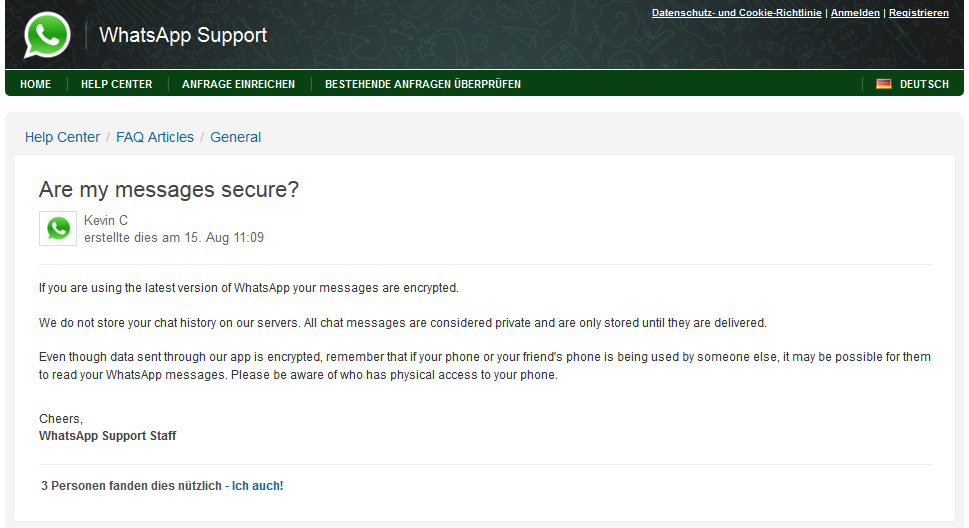Open the Datenschutz- und Cookie-Richtlinie link
Screen dimensions: 969x528
pyautogui.click(x=736, y=13)
